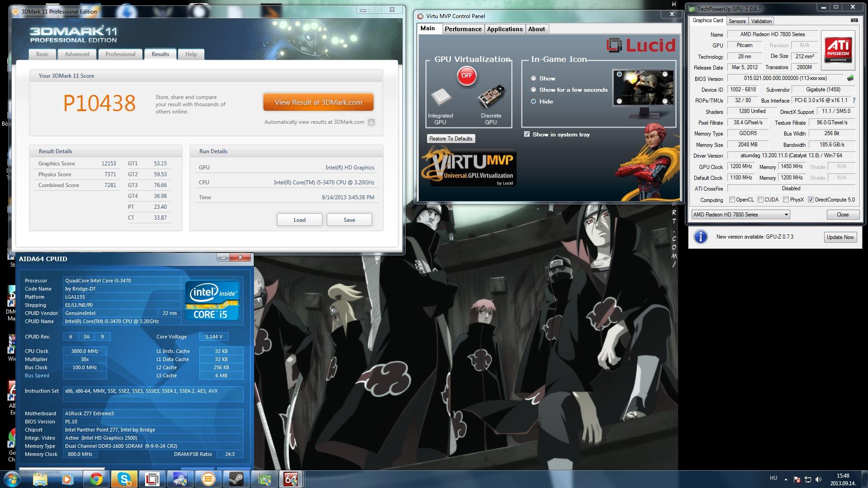The image size is (868, 488).
Task: Click the volume speaker tray icon
Action: pos(818,479)
